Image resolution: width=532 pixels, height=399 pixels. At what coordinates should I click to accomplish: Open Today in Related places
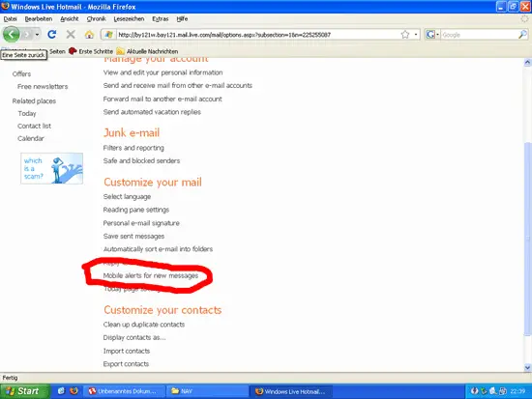pyautogui.click(x=27, y=113)
